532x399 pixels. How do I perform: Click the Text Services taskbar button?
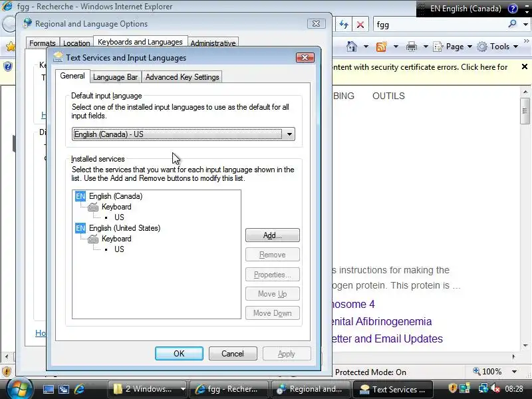click(393, 389)
